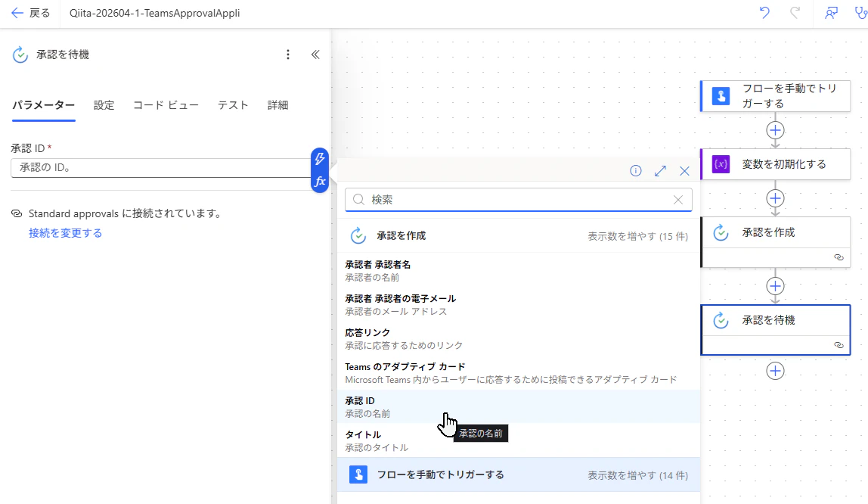
Task: Click the undo arrow icon
Action: tap(764, 13)
